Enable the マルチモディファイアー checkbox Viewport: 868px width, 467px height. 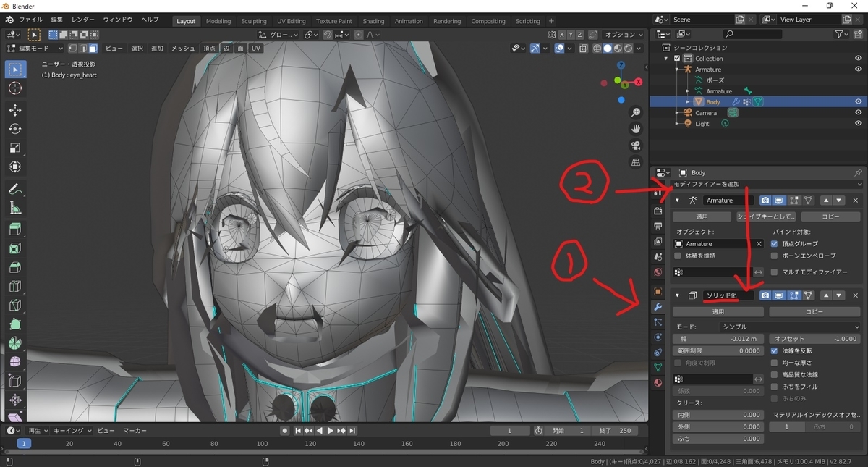coord(775,272)
